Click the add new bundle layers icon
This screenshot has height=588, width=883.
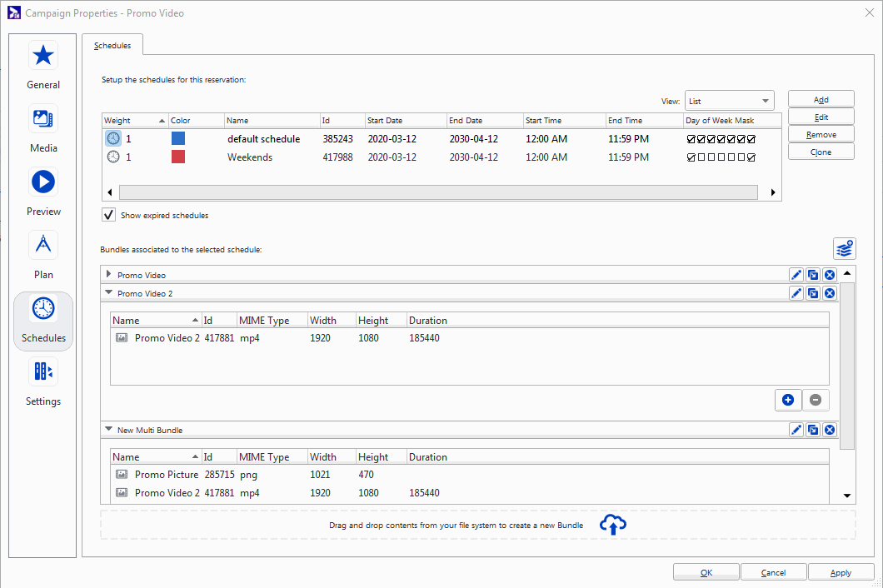845,249
